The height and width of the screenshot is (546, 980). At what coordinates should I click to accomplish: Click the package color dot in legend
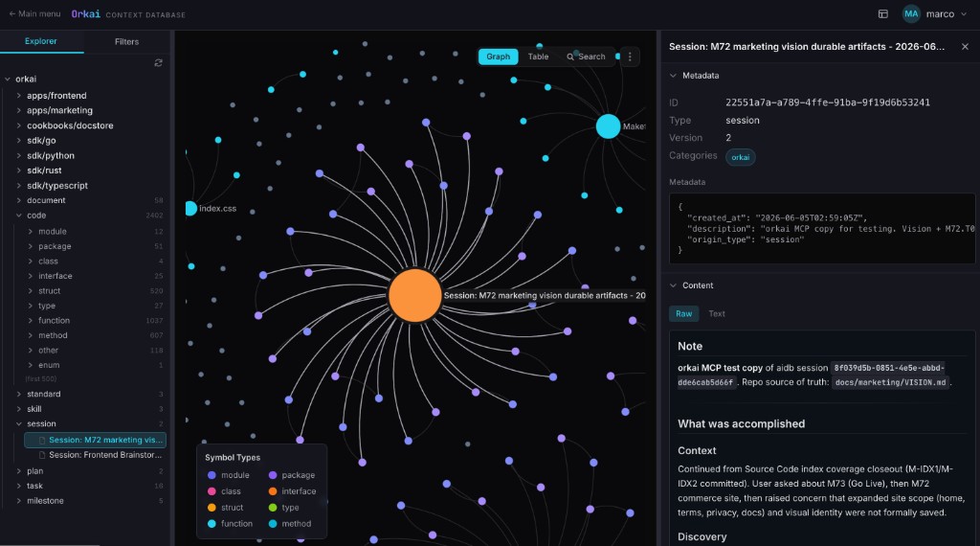273,475
